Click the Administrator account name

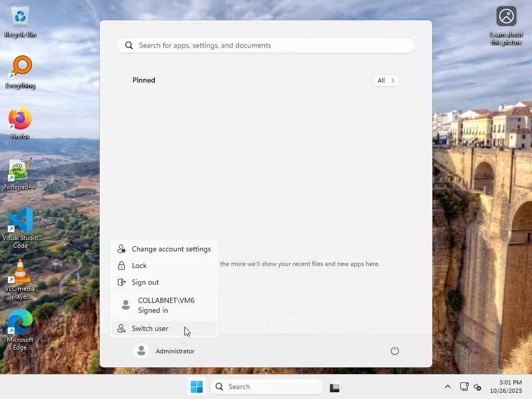point(175,351)
